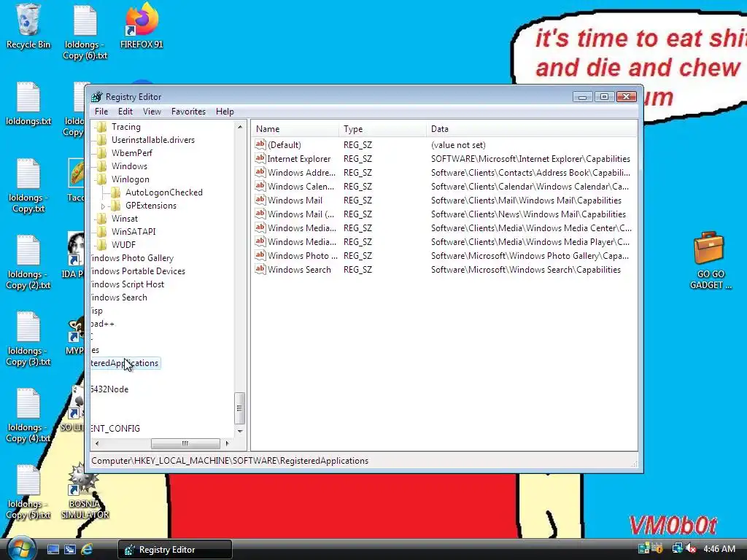Select the Internet Explorer string value icon
The width and height of the screenshot is (747, 560).
[260, 158]
